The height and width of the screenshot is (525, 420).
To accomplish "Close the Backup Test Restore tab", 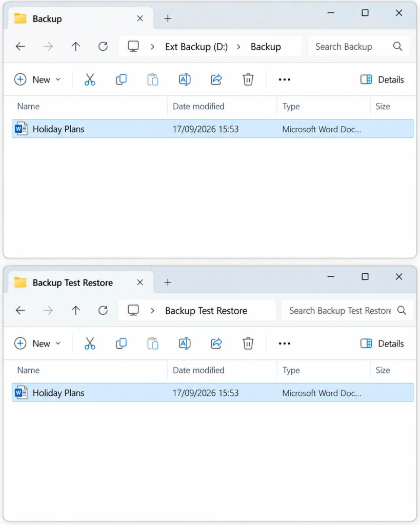I will [x=140, y=282].
